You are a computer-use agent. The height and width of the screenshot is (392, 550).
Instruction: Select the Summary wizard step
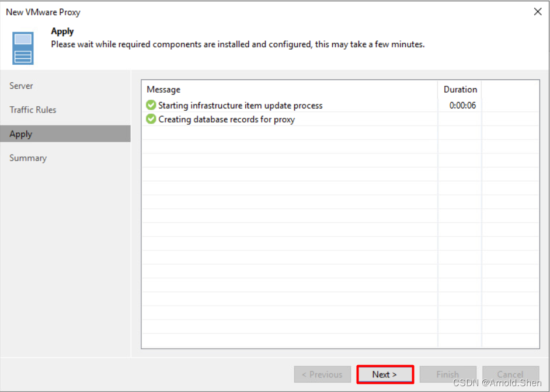[x=27, y=158]
